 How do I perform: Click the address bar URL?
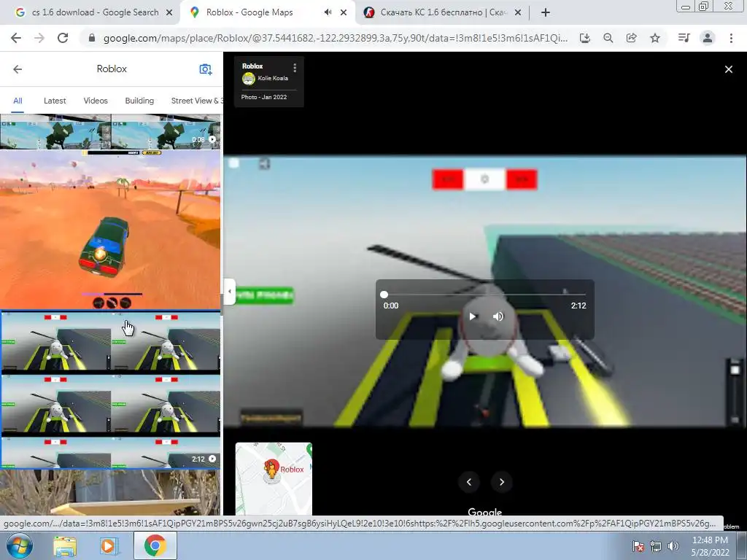[x=335, y=38]
